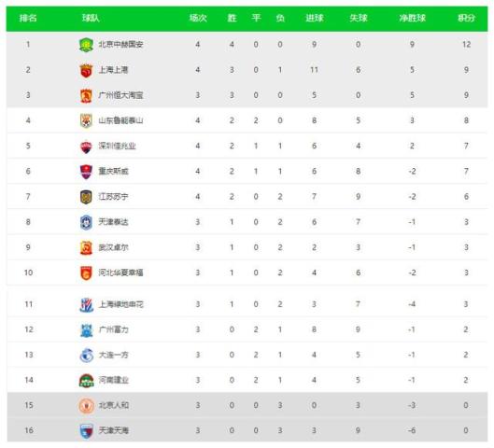This screenshot has height=448, width=494.
Task: Select the 河北华夏幸福 row at rank 10
Action: point(247,273)
